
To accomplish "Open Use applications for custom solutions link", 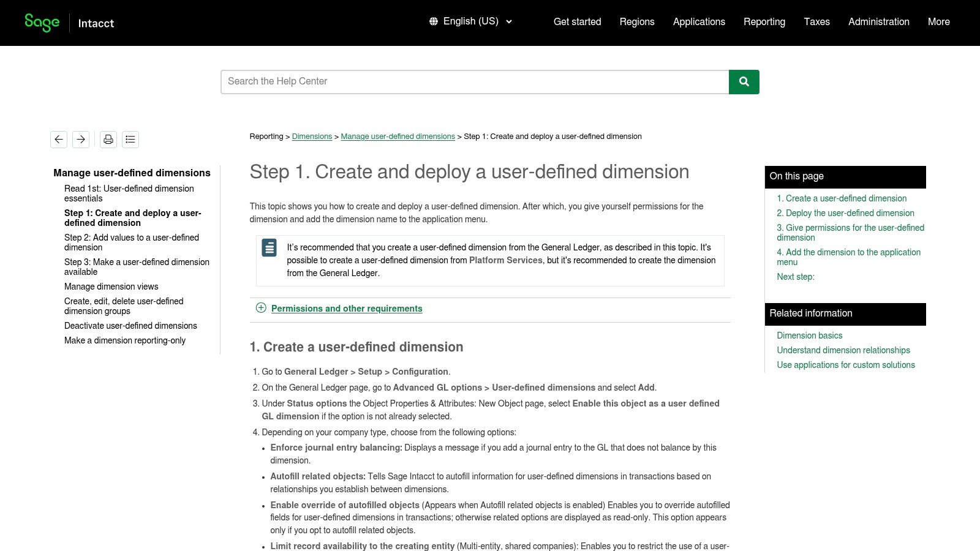I will point(846,365).
